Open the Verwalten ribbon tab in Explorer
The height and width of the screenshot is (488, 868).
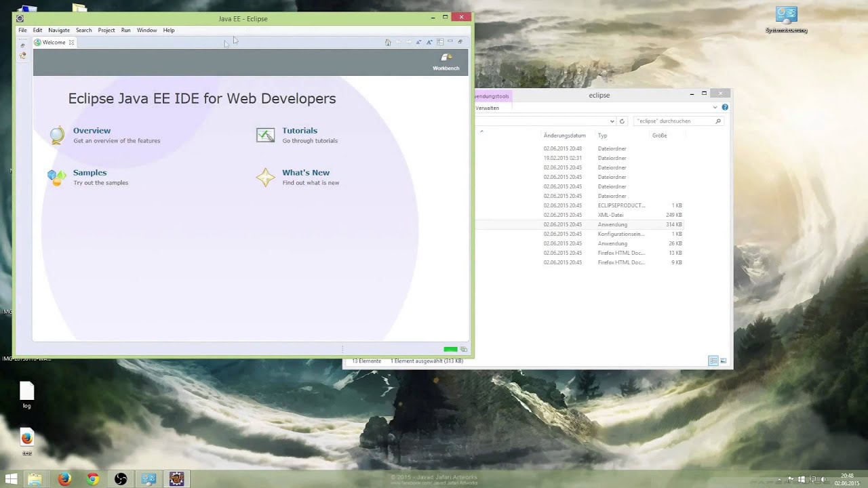coord(488,108)
